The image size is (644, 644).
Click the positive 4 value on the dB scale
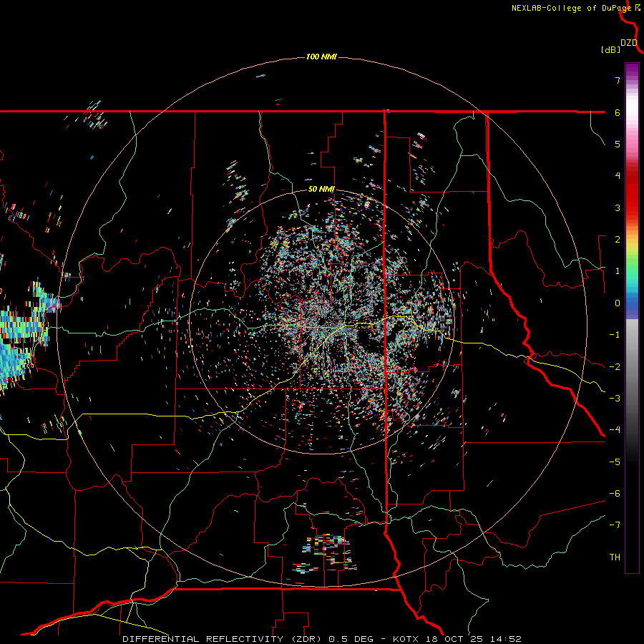tap(618, 176)
